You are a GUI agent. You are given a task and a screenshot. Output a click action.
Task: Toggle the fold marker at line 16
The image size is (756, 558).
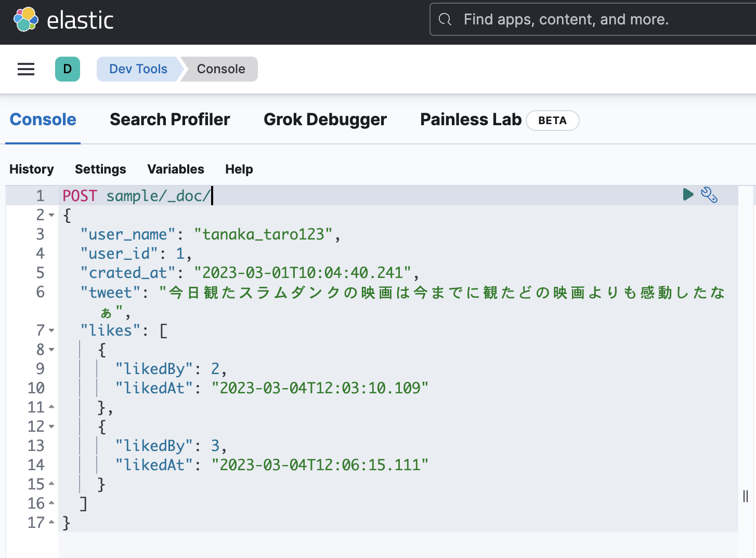51,503
